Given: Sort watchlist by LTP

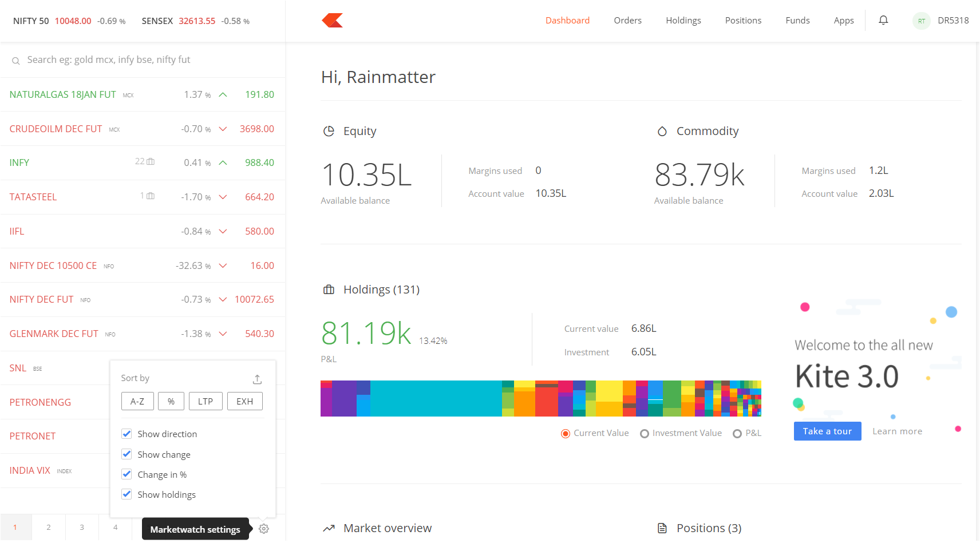Looking at the screenshot, I should tap(206, 401).
